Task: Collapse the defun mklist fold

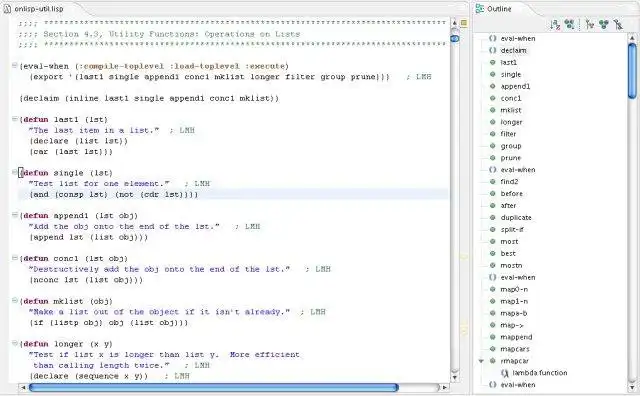Action: point(15,300)
